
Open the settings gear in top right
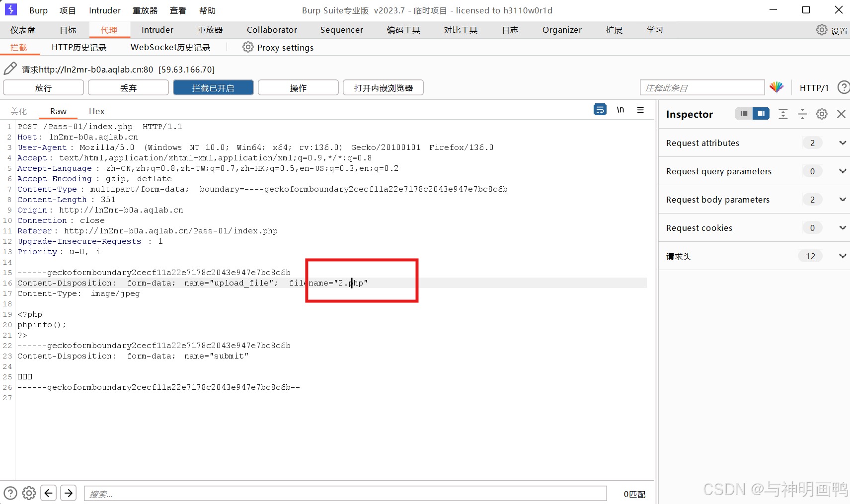822,30
